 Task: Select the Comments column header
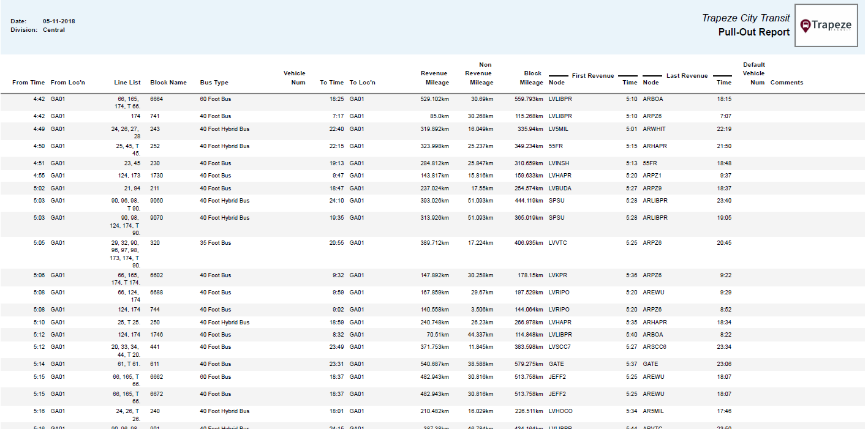point(787,83)
